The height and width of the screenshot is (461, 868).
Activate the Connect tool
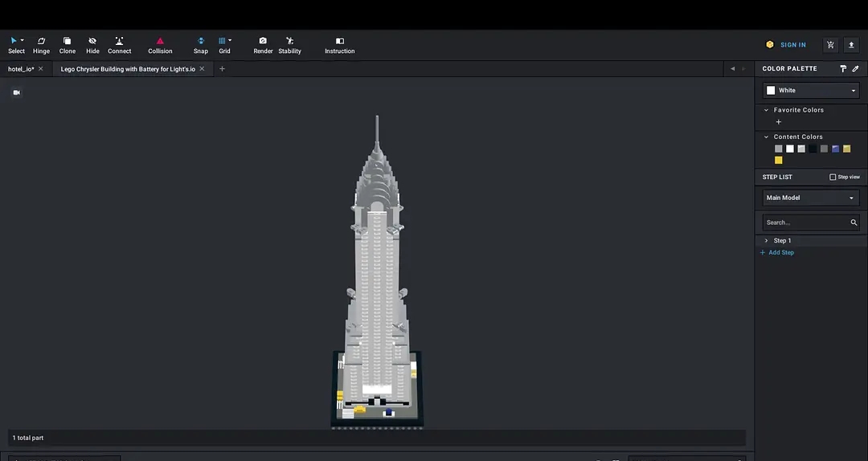pyautogui.click(x=119, y=45)
